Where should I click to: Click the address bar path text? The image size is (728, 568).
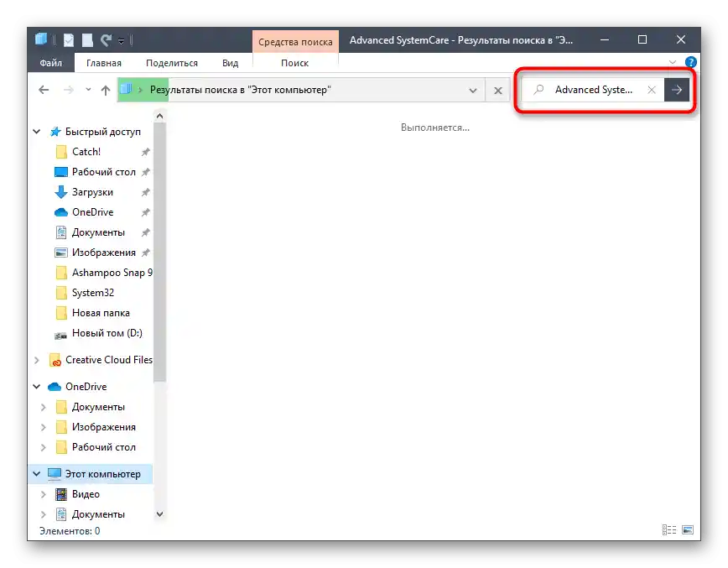tap(240, 90)
